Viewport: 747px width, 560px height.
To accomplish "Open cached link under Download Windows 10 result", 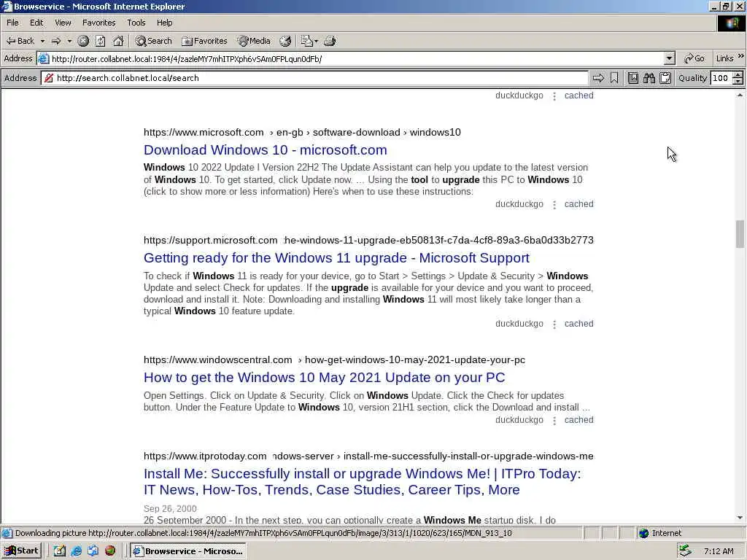I will point(578,204).
